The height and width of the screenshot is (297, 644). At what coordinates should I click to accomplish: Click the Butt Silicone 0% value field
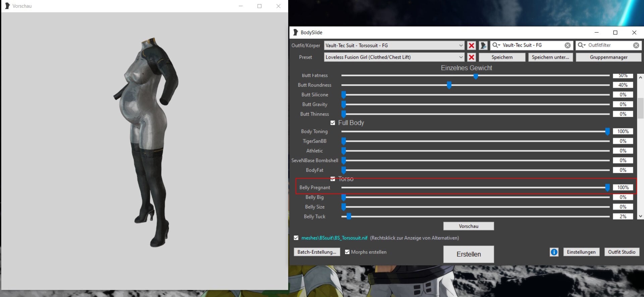(x=623, y=95)
